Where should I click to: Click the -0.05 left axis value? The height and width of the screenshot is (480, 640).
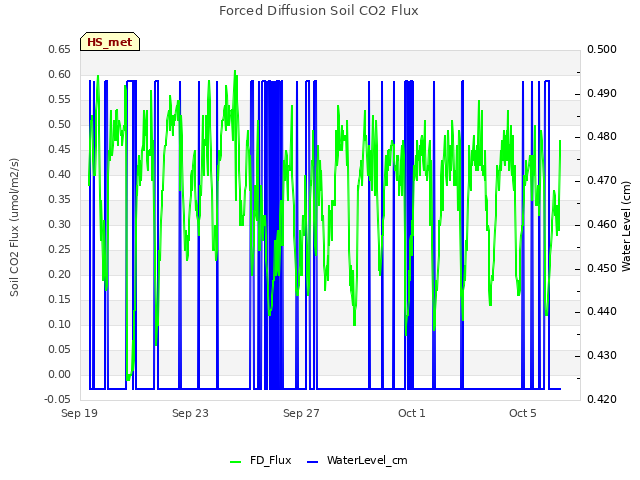click(x=58, y=399)
